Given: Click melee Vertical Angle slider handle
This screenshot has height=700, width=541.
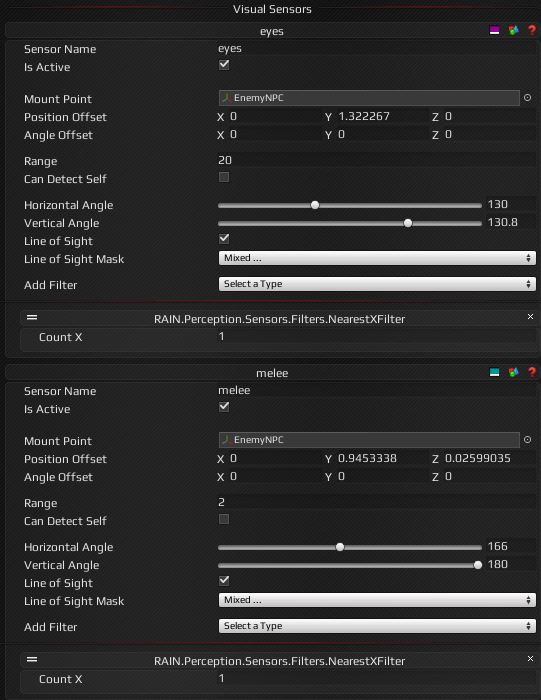Looking at the screenshot, I should pos(478,565).
